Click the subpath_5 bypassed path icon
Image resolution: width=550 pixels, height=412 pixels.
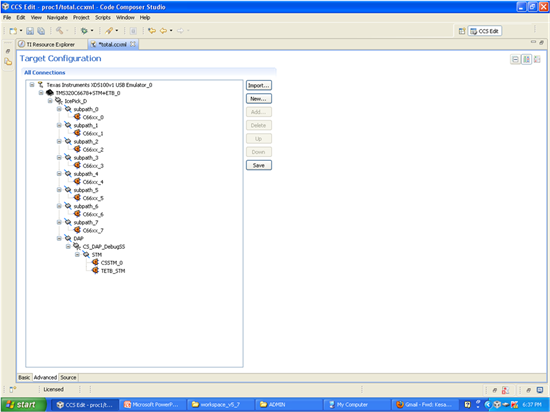click(68, 190)
